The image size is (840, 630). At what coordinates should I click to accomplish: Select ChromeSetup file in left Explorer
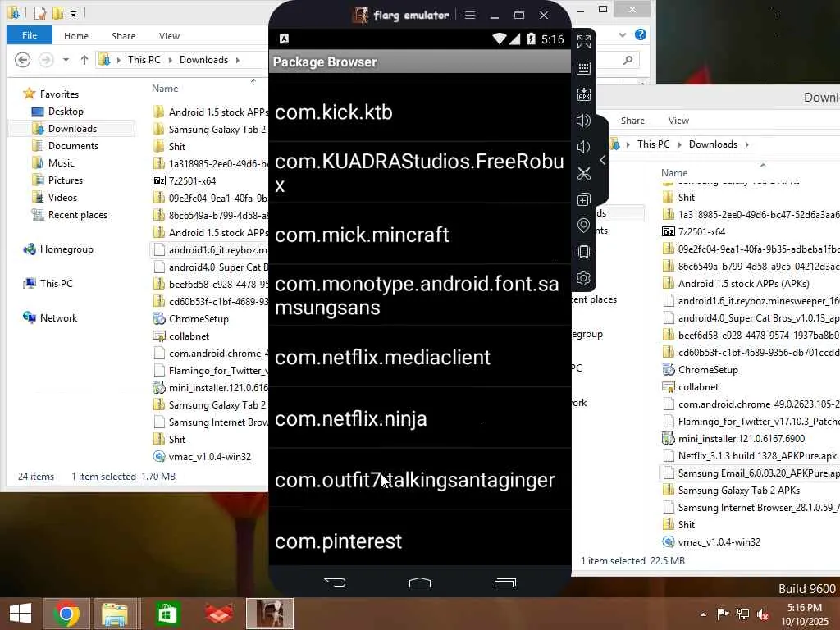coord(199,319)
